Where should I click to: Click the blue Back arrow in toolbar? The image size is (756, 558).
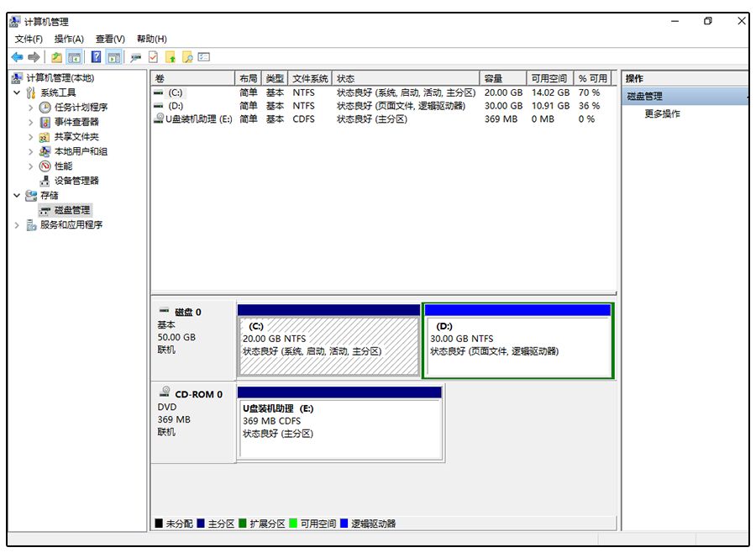point(18,57)
